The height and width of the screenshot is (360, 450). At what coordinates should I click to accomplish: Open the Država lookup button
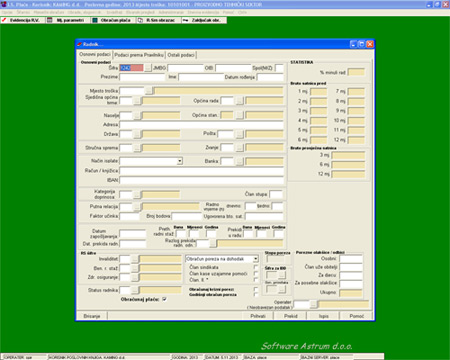point(137,134)
